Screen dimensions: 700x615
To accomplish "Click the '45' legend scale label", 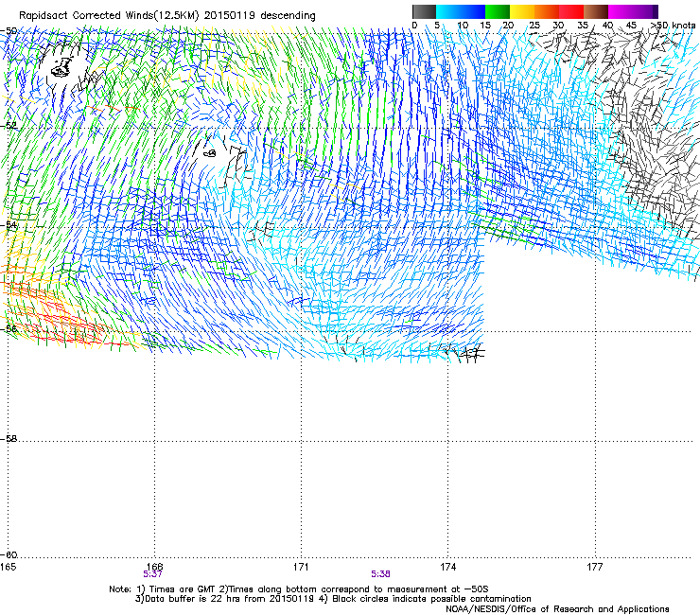I will (631, 26).
